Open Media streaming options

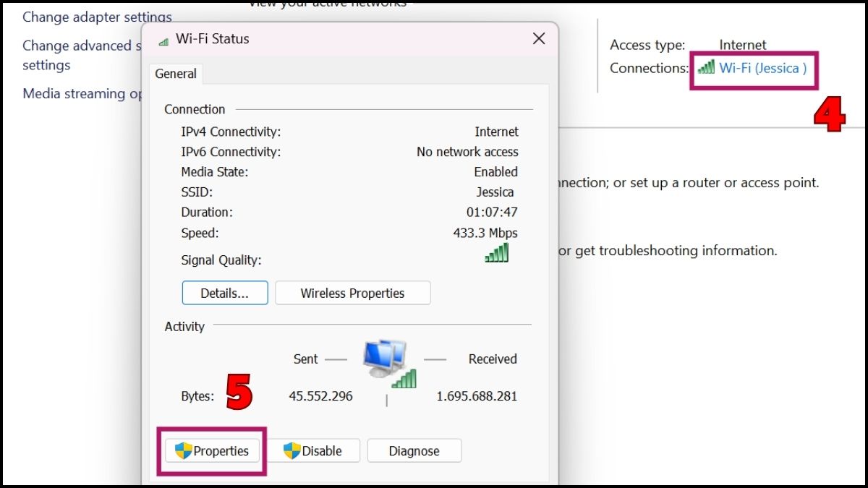(x=82, y=93)
